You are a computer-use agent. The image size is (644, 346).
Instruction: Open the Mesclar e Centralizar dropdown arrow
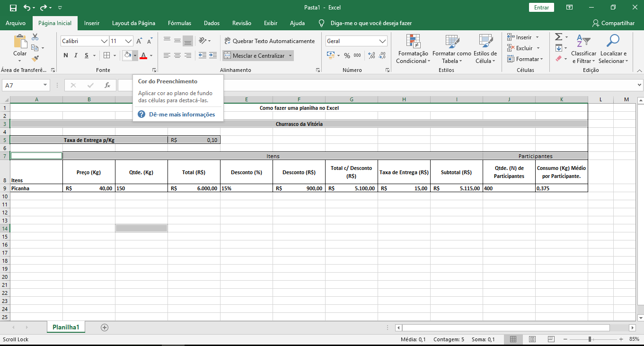tap(290, 56)
